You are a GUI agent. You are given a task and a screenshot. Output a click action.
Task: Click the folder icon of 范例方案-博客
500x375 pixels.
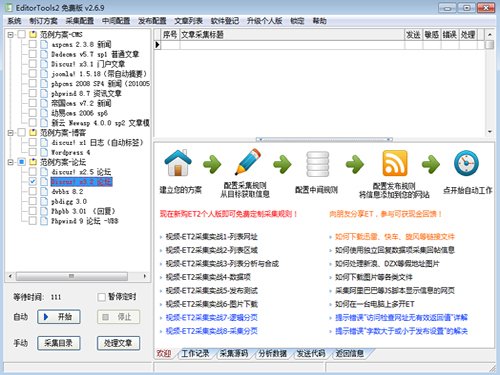pos(33,133)
